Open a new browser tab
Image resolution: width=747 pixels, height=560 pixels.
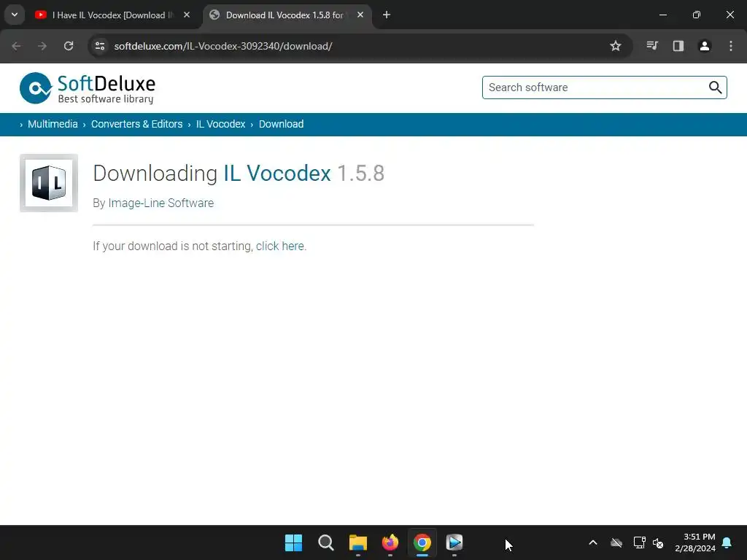387,15
